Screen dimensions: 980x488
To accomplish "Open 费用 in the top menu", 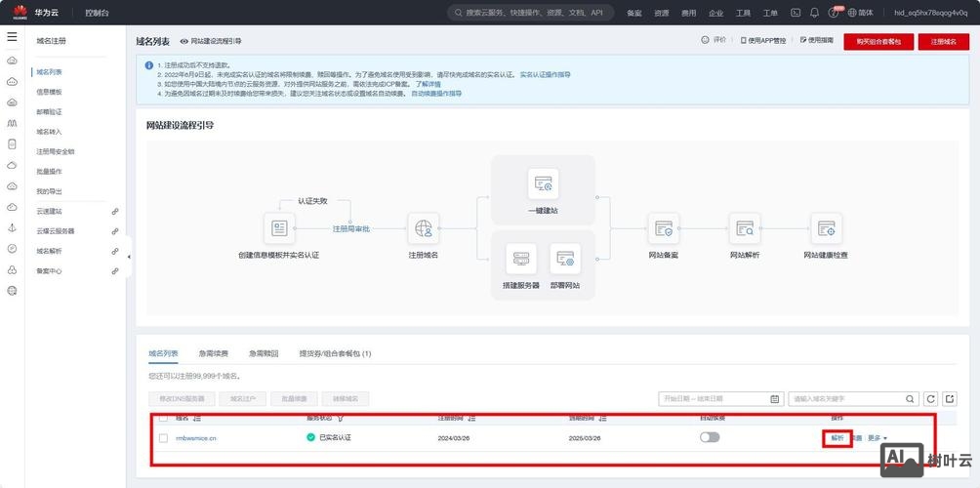I will [x=688, y=13].
